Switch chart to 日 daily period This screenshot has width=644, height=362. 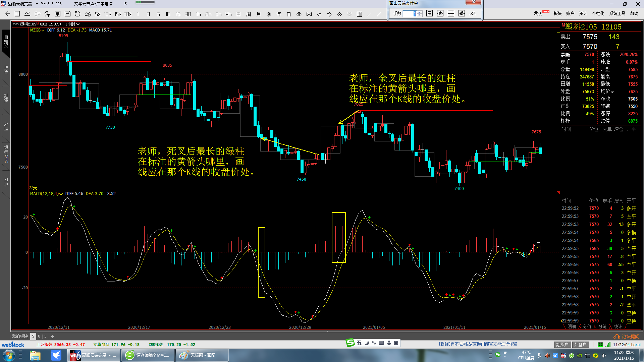point(238,14)
